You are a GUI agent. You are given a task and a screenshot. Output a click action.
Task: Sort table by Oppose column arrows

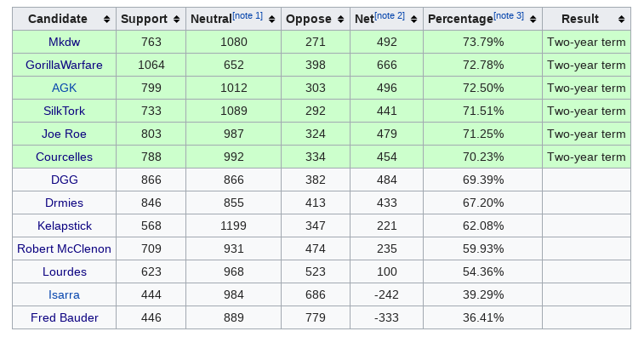pyautogui.click(x=341, y=19)
